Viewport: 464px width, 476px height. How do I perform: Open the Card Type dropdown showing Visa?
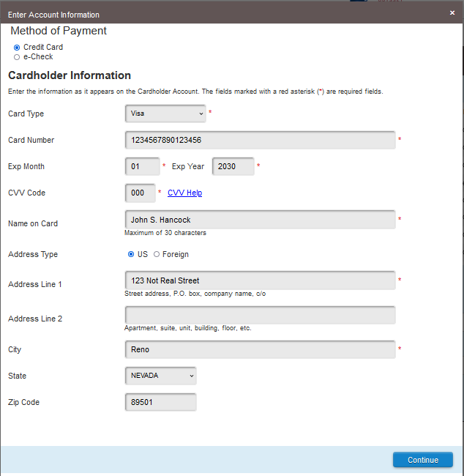pos(165,114)
